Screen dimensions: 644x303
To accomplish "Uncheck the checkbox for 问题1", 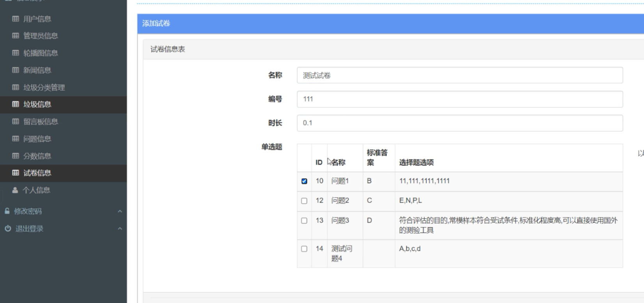I will (x=304, y=181).
